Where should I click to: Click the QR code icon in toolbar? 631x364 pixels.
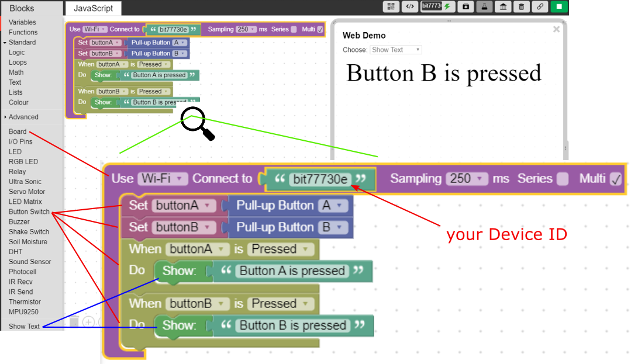coord(391,6)
